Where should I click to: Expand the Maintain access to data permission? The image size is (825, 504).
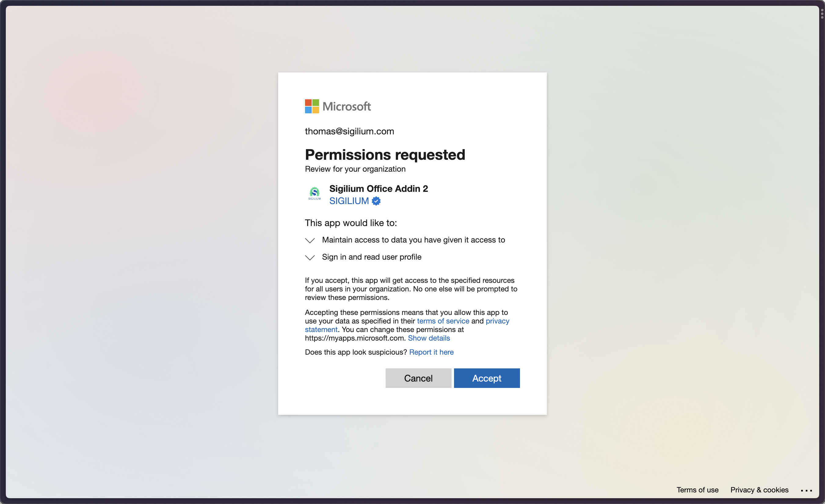pos(310,240)
